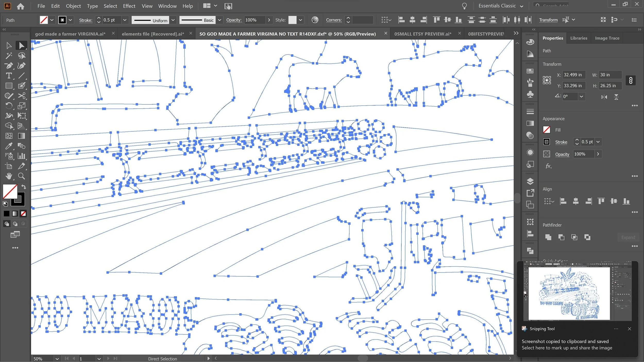
Task: Select the Hand tool
Action: click(9, 176)
